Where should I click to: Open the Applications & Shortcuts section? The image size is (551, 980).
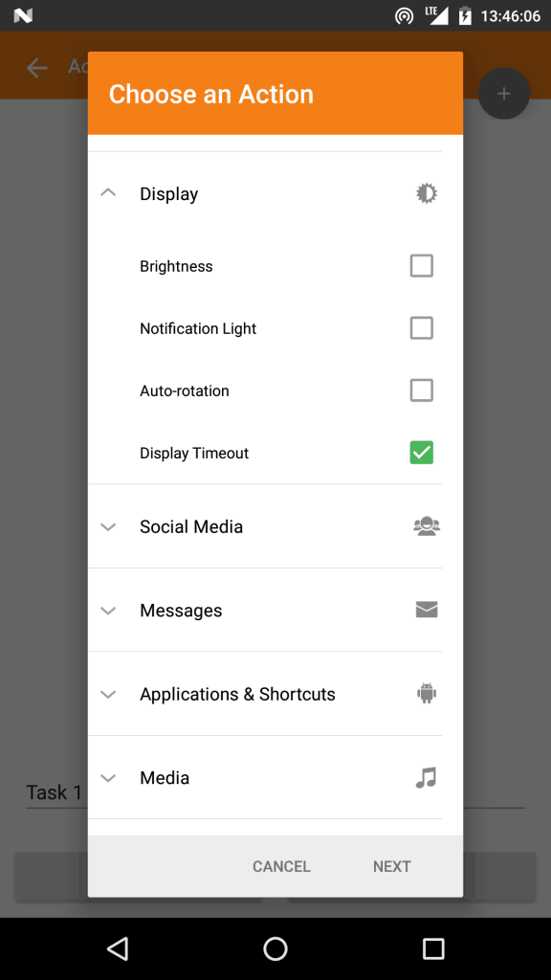[x=265, y=694]
